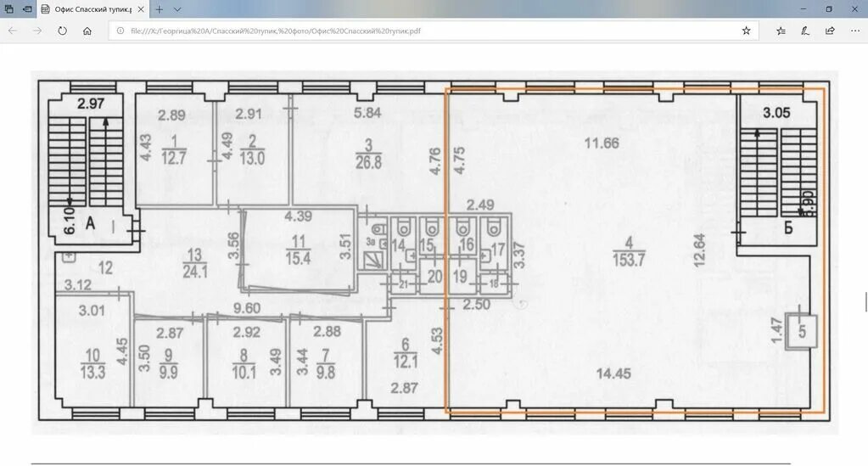This screenshot has width=868, height=466.
Task: Click dimension 14.45 in plan
Action: click(x=613, y=374)
